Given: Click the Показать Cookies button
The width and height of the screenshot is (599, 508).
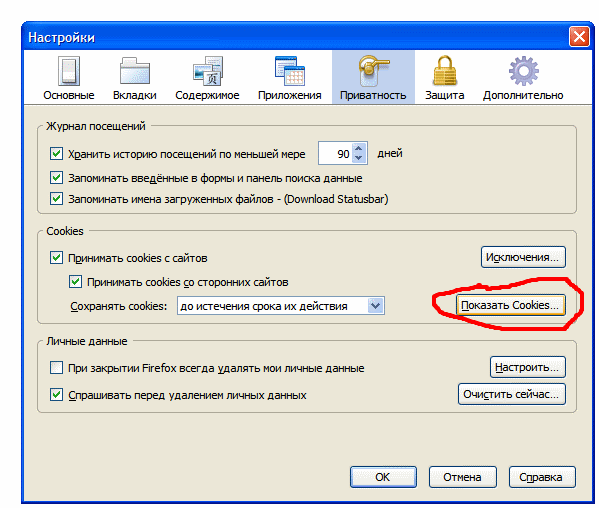Looking at the screenshot, I should point(510,305).
